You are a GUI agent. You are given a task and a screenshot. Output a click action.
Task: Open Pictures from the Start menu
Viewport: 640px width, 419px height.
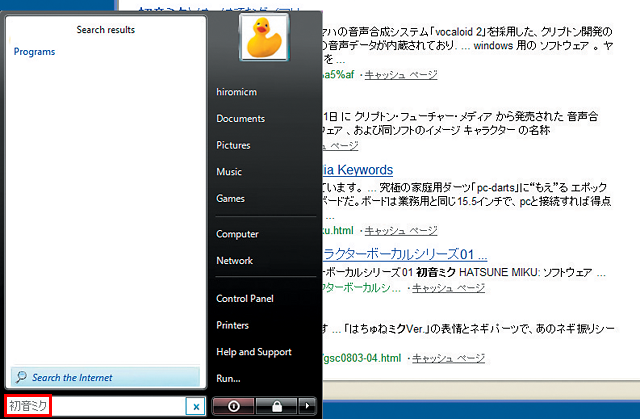coord(233,145)
